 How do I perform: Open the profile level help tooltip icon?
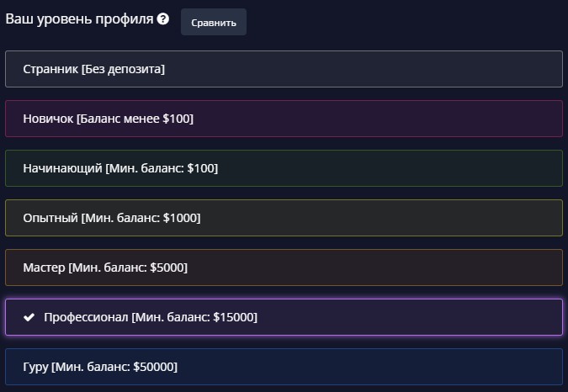163,19
